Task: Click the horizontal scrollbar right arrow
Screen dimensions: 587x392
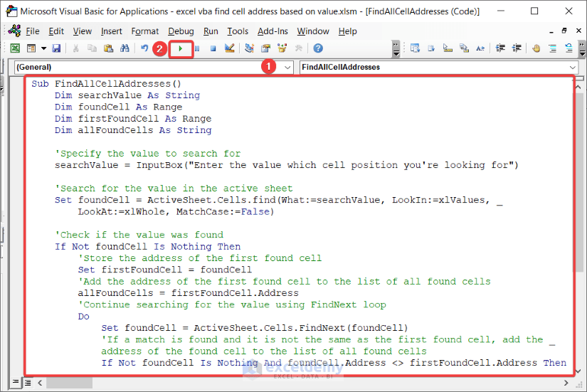Action: pyautogui.click(x=566, y=383)
